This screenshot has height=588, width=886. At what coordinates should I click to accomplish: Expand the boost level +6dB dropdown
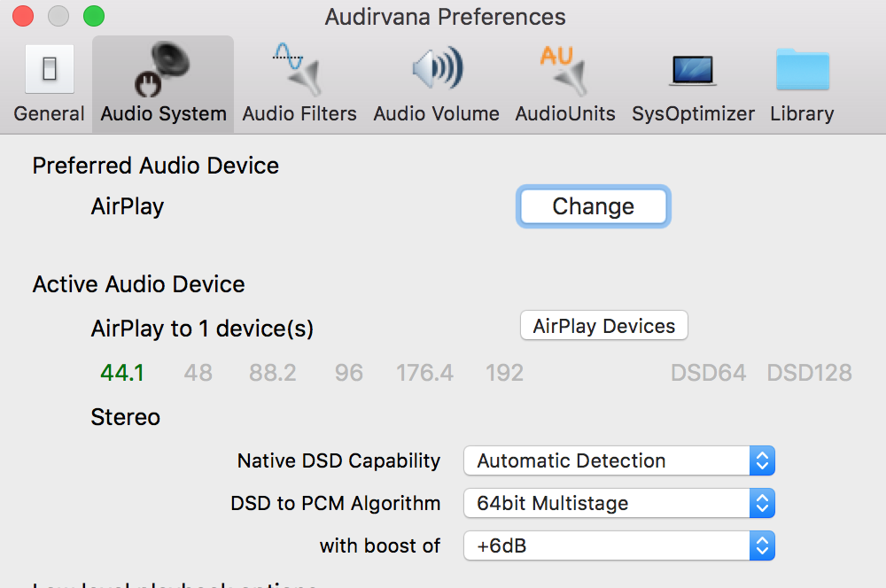coord(619,545)
